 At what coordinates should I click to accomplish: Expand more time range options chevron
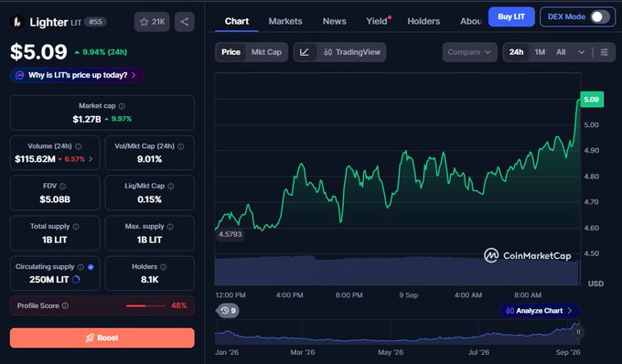coord(582,52)
